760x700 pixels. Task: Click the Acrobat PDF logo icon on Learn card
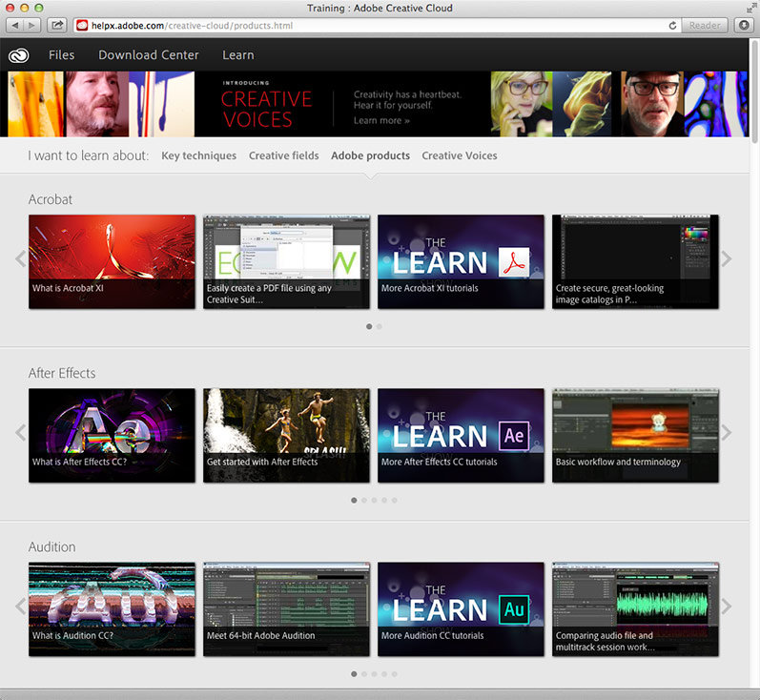click(x=514, y=262)
